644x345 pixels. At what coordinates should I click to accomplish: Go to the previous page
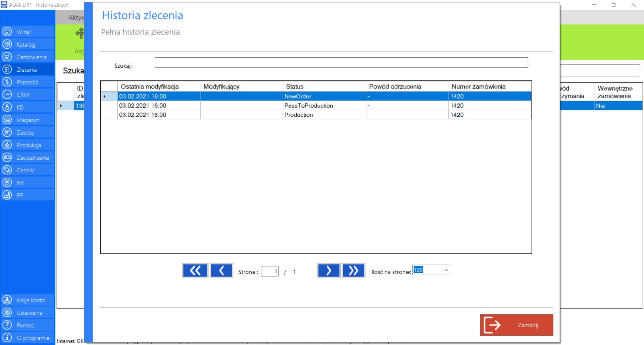tap(221, 271)
